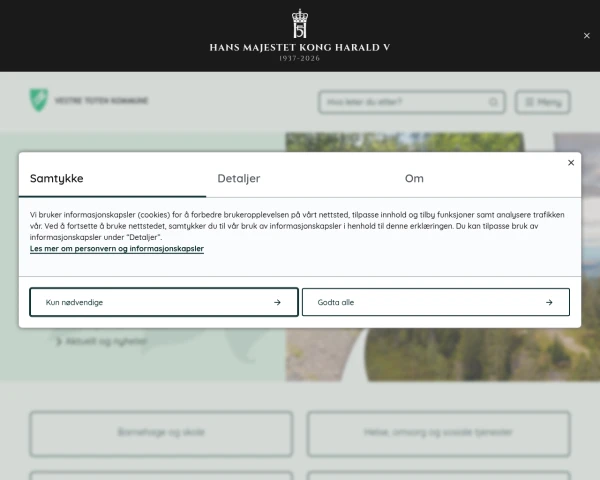Accept all cookies with Godta alle
The width and height of the screenshot is (600, 480).
pyautogui.click(x=436, y=302)
